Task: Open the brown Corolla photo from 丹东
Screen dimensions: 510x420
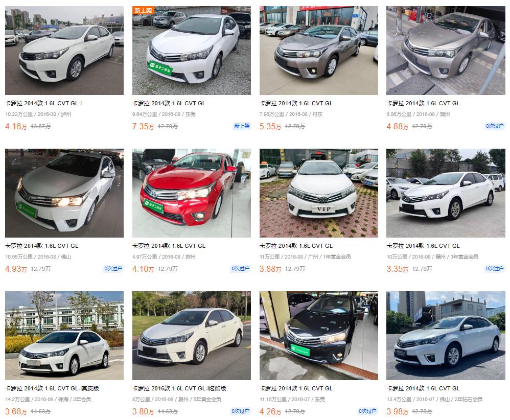Action: (x=319, y=51)
